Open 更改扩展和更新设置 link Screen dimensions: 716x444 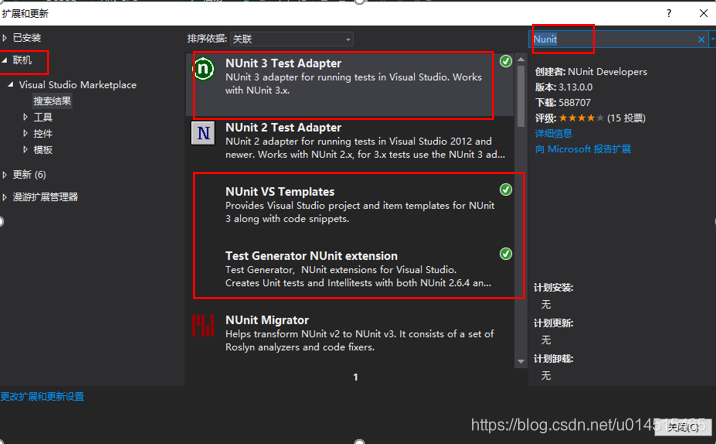(42, 396)
